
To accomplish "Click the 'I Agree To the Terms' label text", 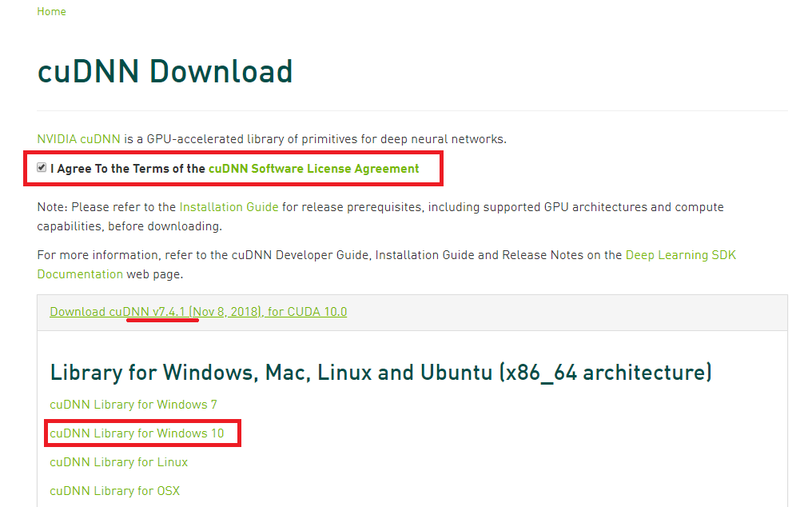I will tap(128, 169).
